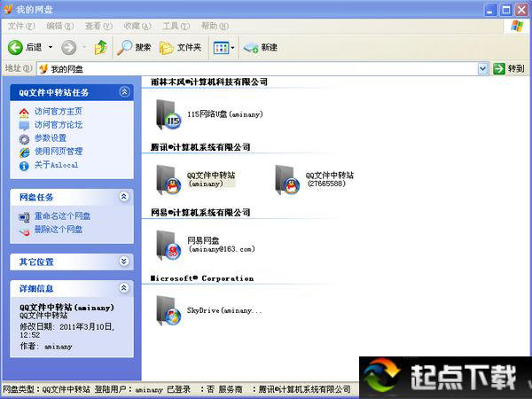Select the QQ文件中转站 (aminany) label
Image resolution: width=532 pixels, height=399 pixels.
[x=211, y=179]
